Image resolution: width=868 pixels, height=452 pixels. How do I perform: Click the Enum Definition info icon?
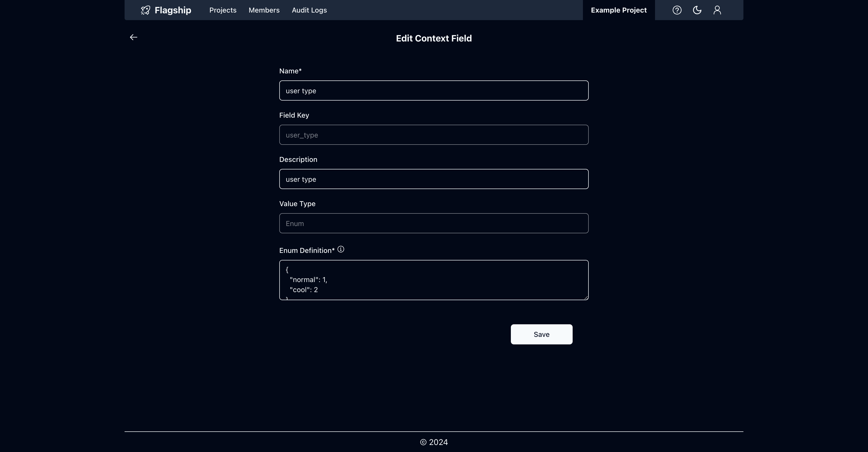click(x=341, y=249)
